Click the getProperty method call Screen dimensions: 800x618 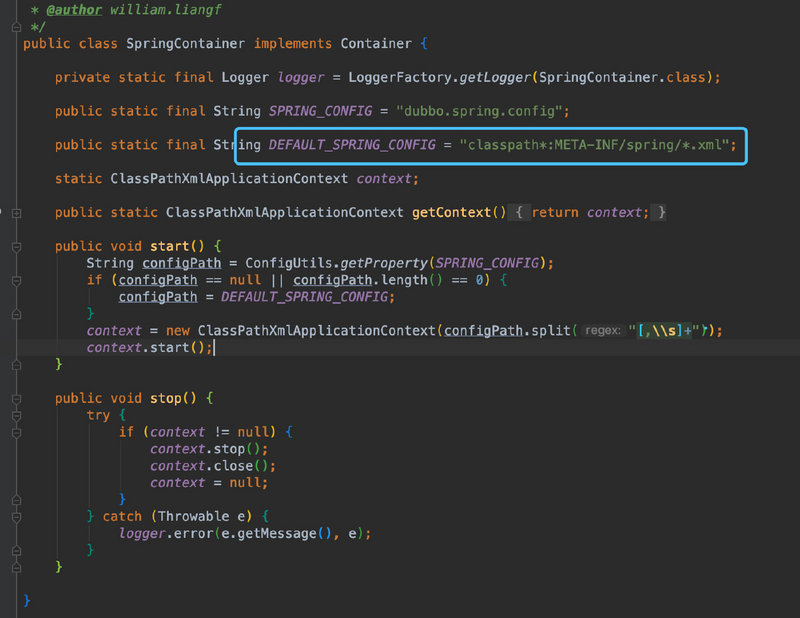pos(384,263)
